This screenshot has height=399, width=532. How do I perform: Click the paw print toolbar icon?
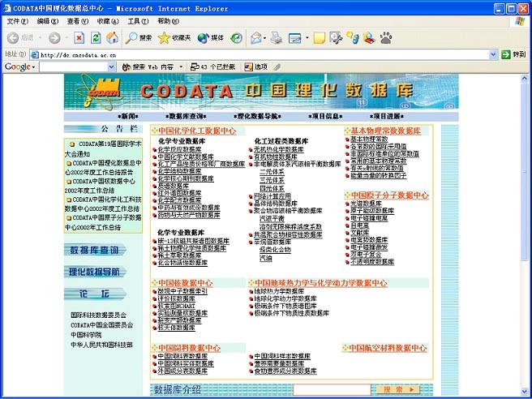(x=386, y=37)
